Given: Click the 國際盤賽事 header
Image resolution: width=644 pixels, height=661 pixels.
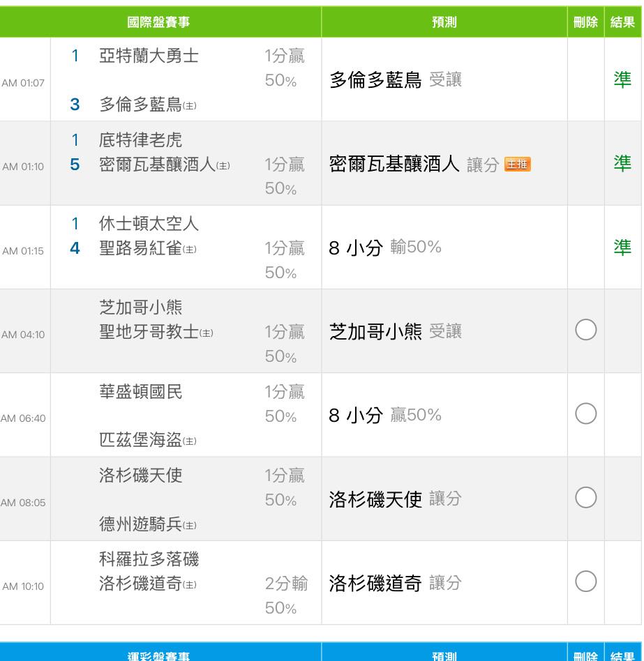Looking at the screenshot, I should 158,22.
